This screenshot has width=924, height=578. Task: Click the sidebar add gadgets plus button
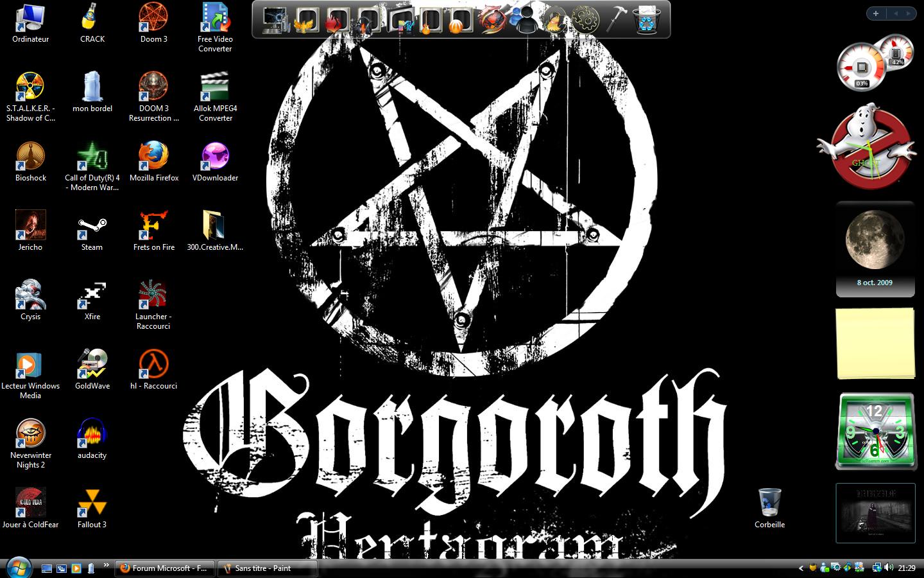[x=876, y=13]
